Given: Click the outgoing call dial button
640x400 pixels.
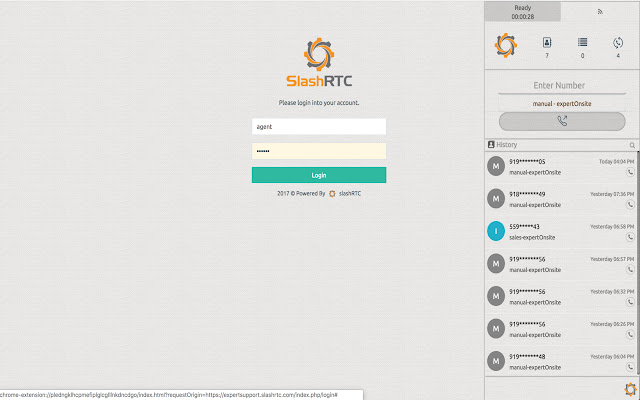Looking at the screenshot, I should 562,121.
